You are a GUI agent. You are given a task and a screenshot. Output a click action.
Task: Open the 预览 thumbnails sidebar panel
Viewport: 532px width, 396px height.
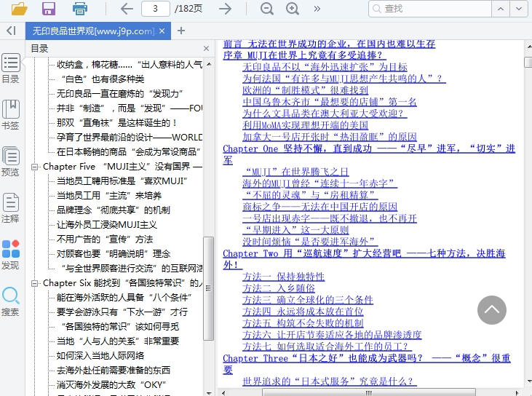11,161
